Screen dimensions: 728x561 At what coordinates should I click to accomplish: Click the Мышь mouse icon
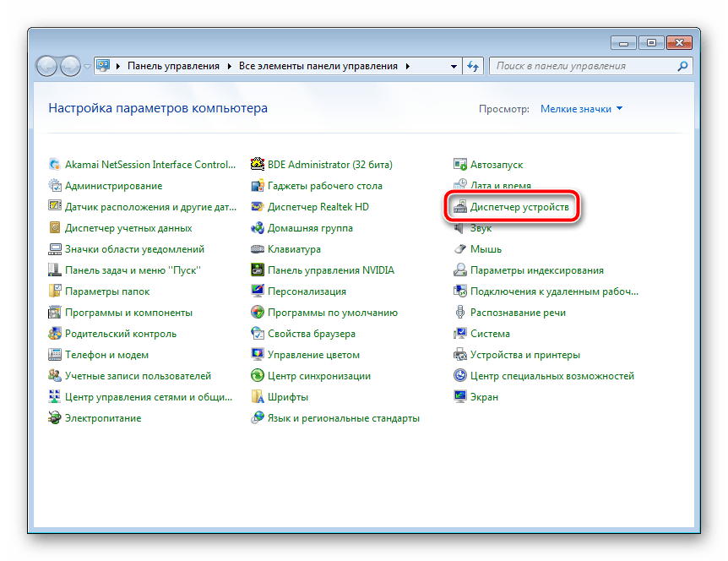point(460,249)
